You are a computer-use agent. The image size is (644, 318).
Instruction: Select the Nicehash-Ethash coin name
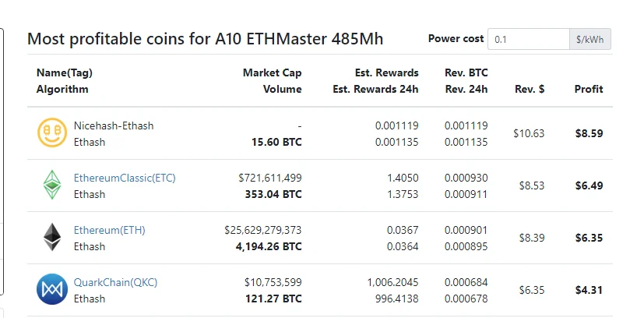point(114,125)
